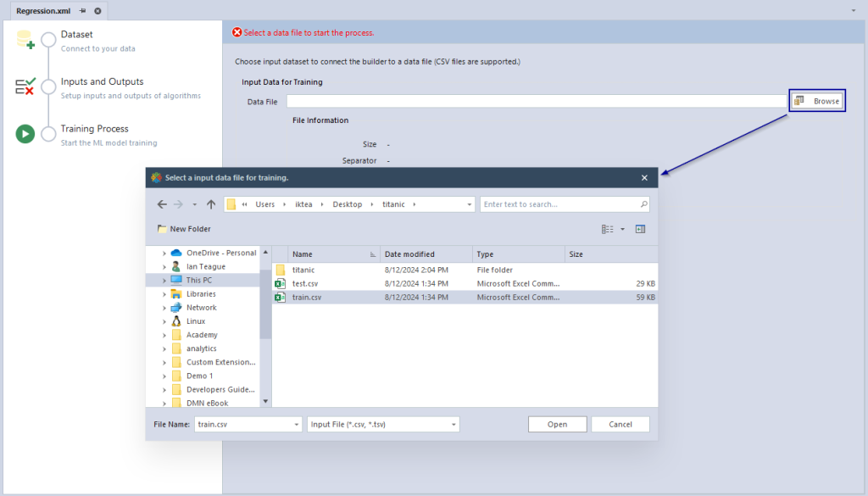Sort files by Date modified column
Viewport: 868px width, 496px height.
point(426,254)
